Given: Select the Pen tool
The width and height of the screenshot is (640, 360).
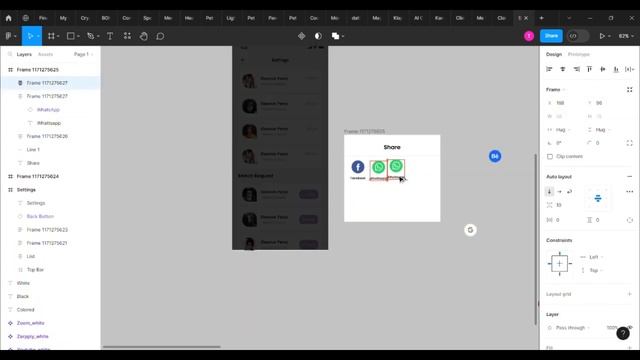Looking at the screenshot, I should 91,36.
